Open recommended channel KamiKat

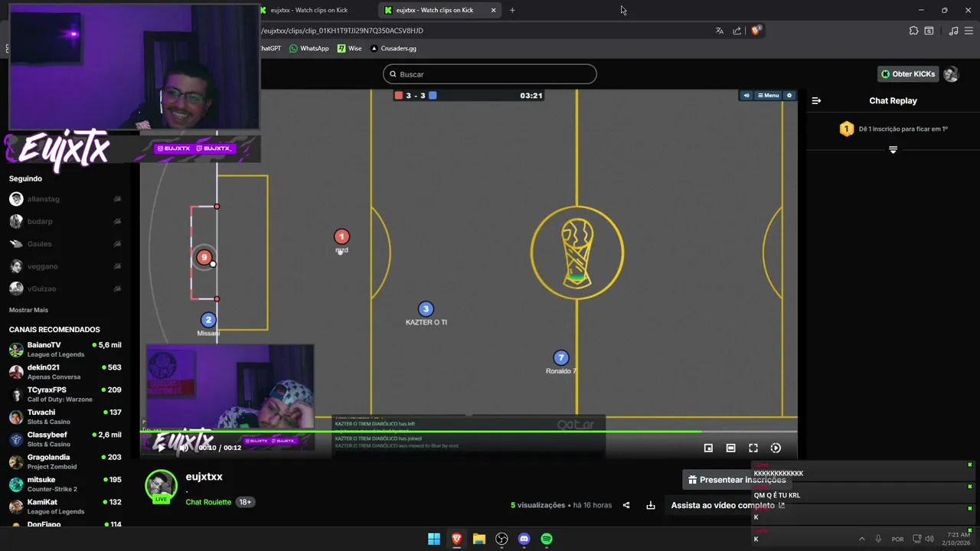tap(65, 507)
